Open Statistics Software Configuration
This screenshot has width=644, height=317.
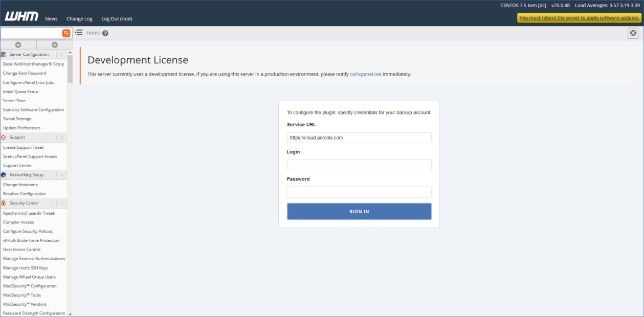34,109
